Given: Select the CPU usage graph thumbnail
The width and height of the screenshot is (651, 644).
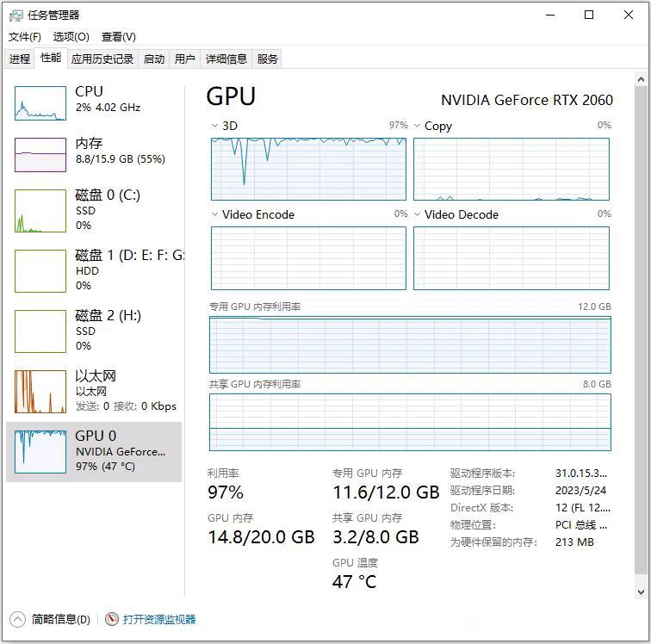Looking at the screenshot, I should (40, 103).
